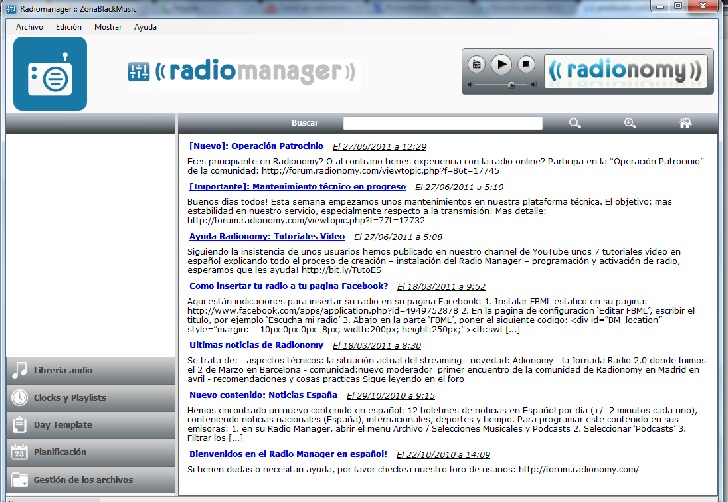Close the Radiomanager window

click(x=703, y=6)
